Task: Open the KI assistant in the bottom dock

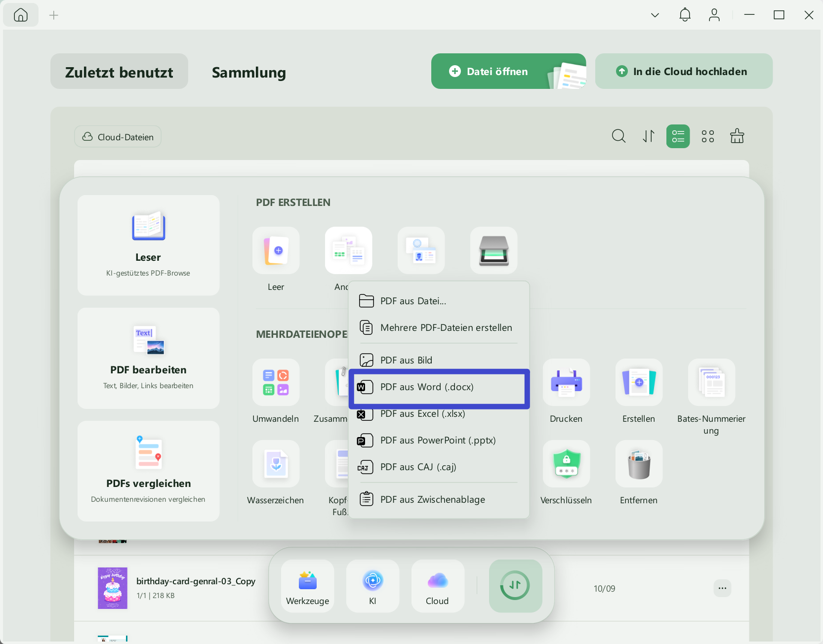Action: pos(372,586)
